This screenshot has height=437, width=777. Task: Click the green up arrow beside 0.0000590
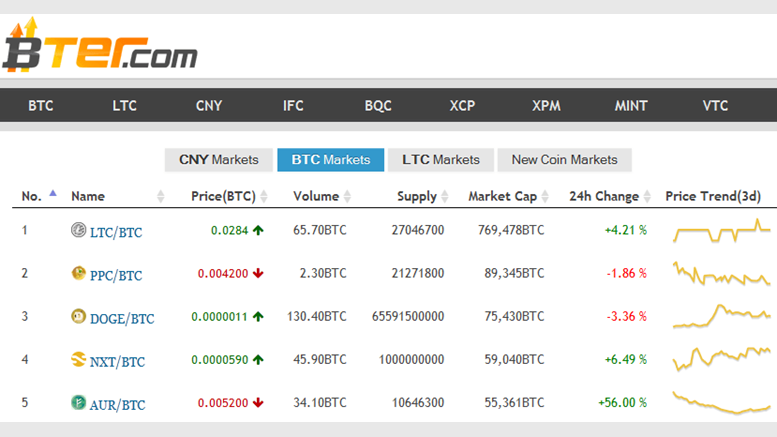pos(258,359)
